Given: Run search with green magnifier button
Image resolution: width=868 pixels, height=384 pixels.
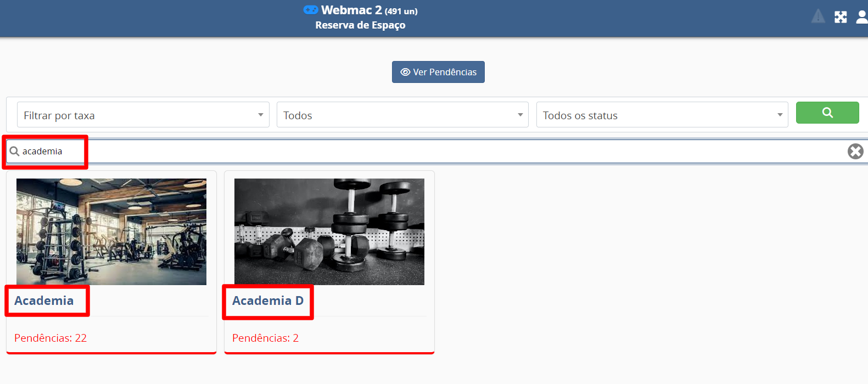Looking at the screenshot, I should click(x=827, y=113).
